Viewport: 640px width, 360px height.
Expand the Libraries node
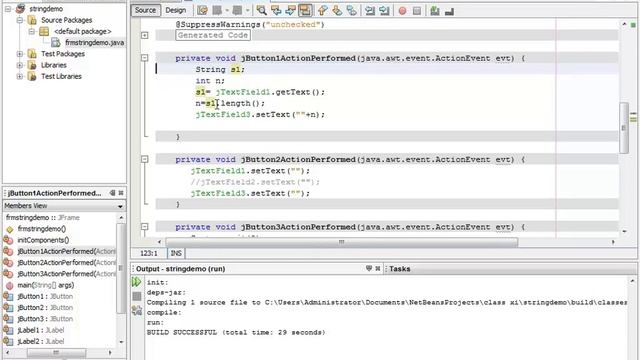coord(20,65)
